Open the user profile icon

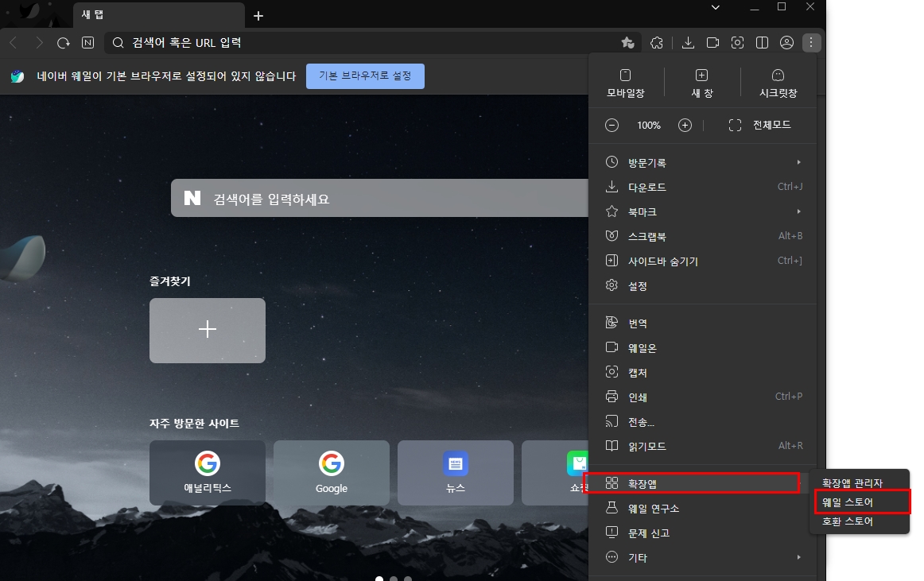click(786, 42)
